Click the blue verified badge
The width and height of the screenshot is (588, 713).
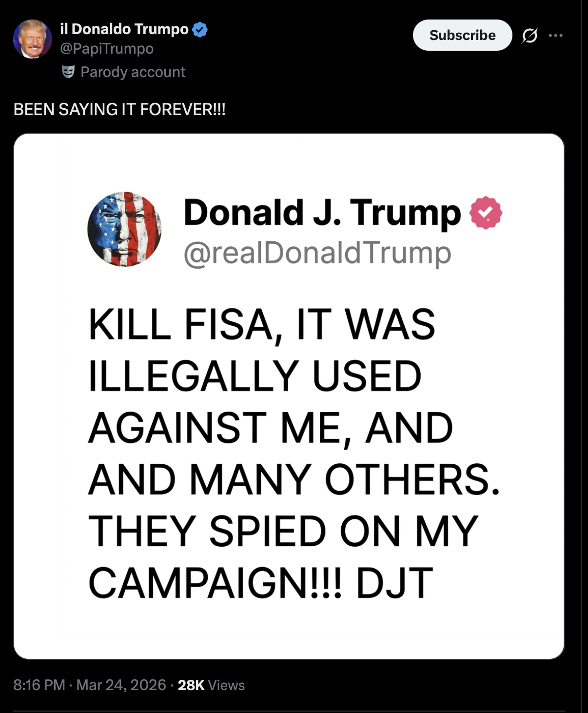[x=200, y=30]
